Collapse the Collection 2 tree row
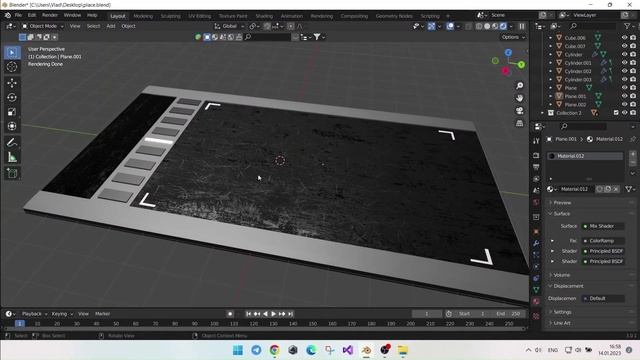 (542, 113)
